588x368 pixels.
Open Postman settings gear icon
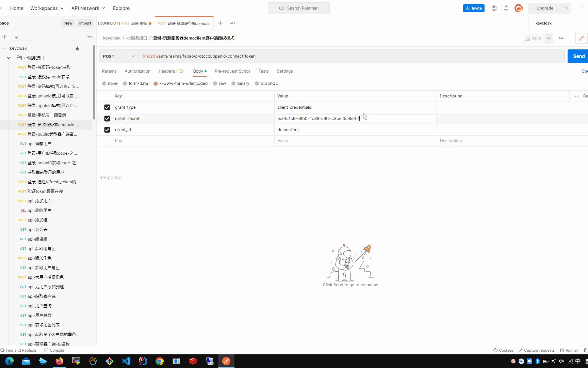coord(494,8)
